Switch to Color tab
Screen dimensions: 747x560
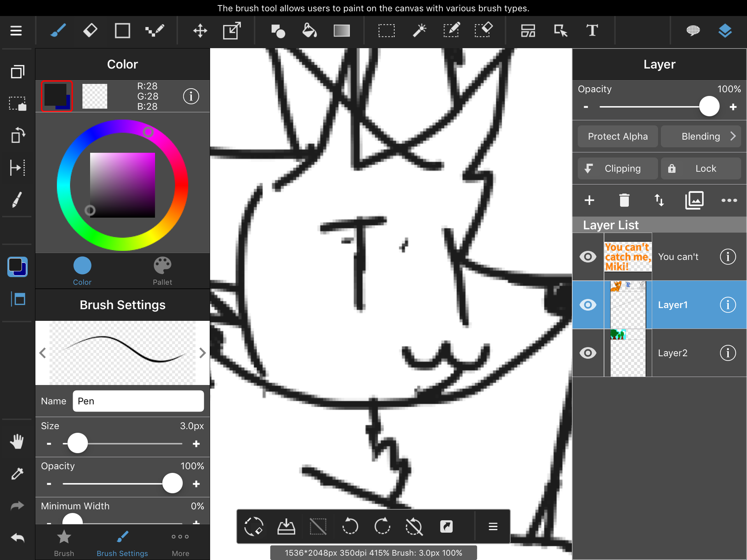click(82, 271)
